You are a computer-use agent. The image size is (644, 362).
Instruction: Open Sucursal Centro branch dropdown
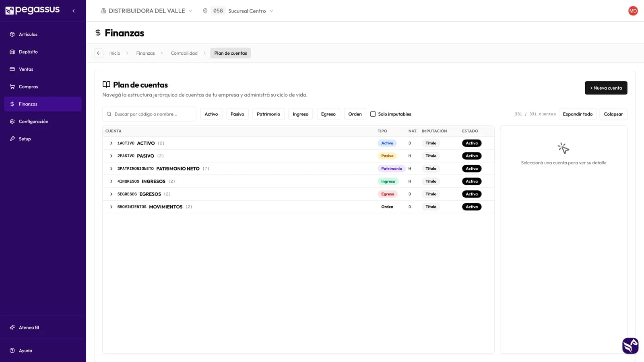click(x=238, y=11)
